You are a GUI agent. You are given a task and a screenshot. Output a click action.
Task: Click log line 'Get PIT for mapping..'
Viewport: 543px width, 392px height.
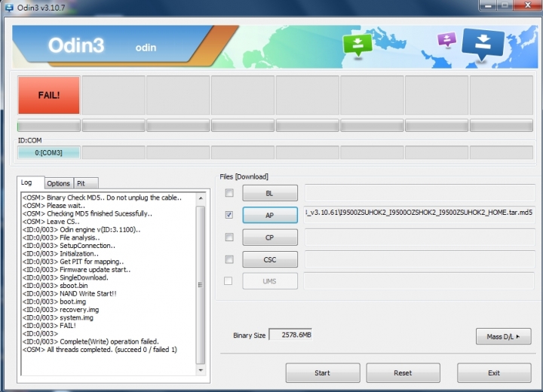coord(73,262)
